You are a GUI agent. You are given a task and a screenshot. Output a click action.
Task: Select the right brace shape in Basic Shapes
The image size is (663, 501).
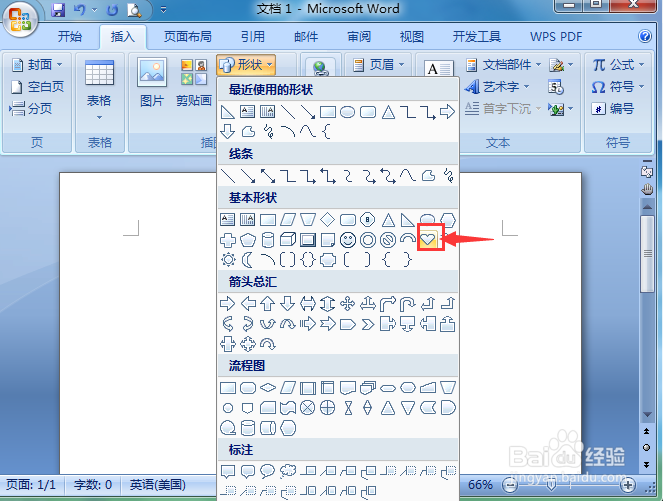tap(407, 260)
